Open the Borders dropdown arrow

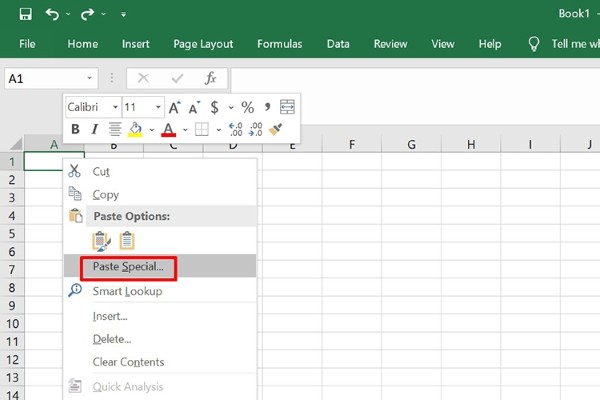218,129
